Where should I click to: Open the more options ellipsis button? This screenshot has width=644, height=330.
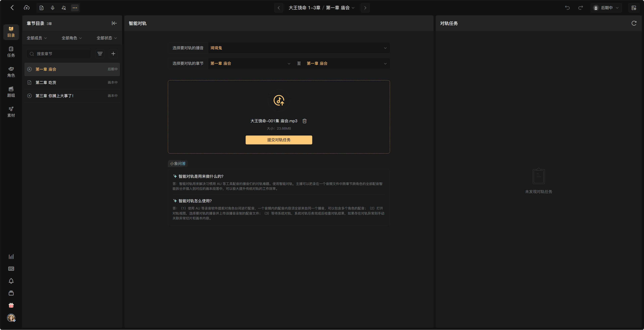pos(75,8)
